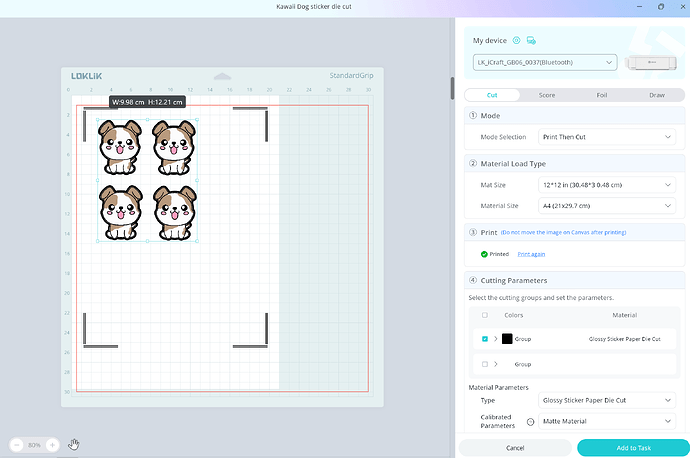Click the zoom in plus button
The width and height of the screenshot is (690, 458).
click(52, 444)
